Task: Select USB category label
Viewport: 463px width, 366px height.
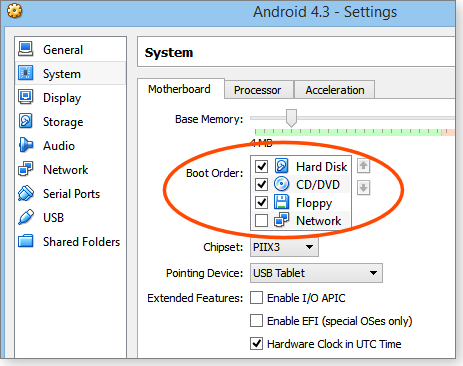Action: [53, 218]
